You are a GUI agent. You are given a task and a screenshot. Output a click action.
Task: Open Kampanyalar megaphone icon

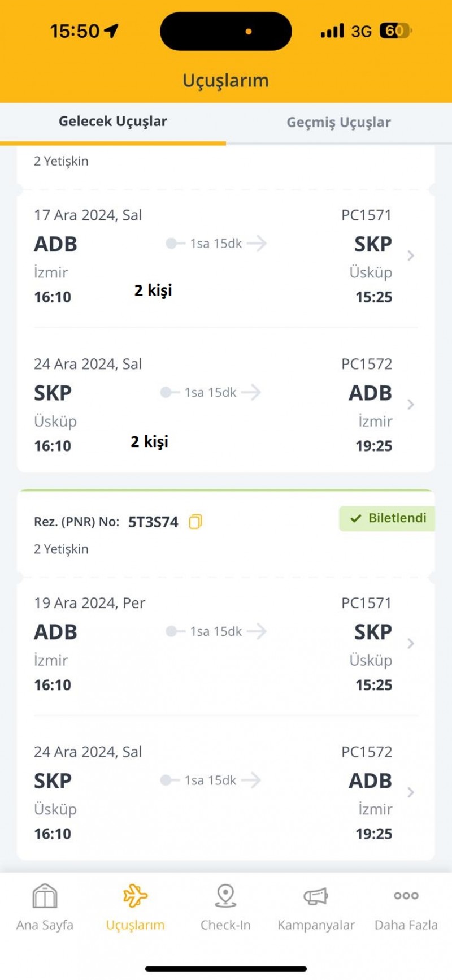pos(316,896)
